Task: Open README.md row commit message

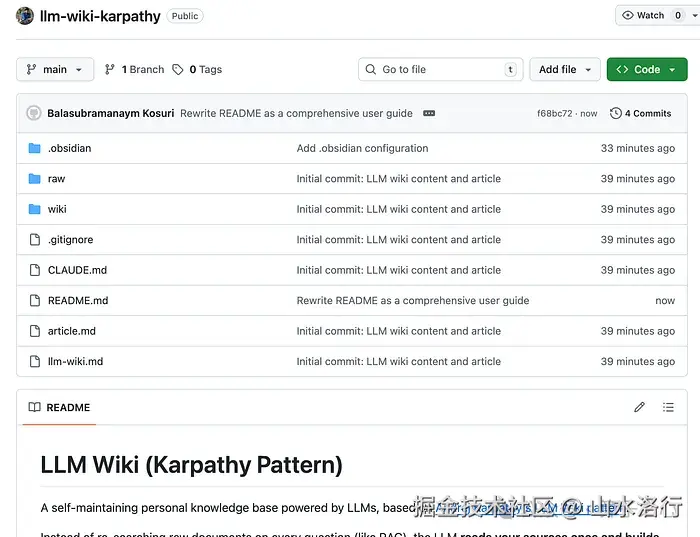Action: pyautogui.click(x=413, y=300)
